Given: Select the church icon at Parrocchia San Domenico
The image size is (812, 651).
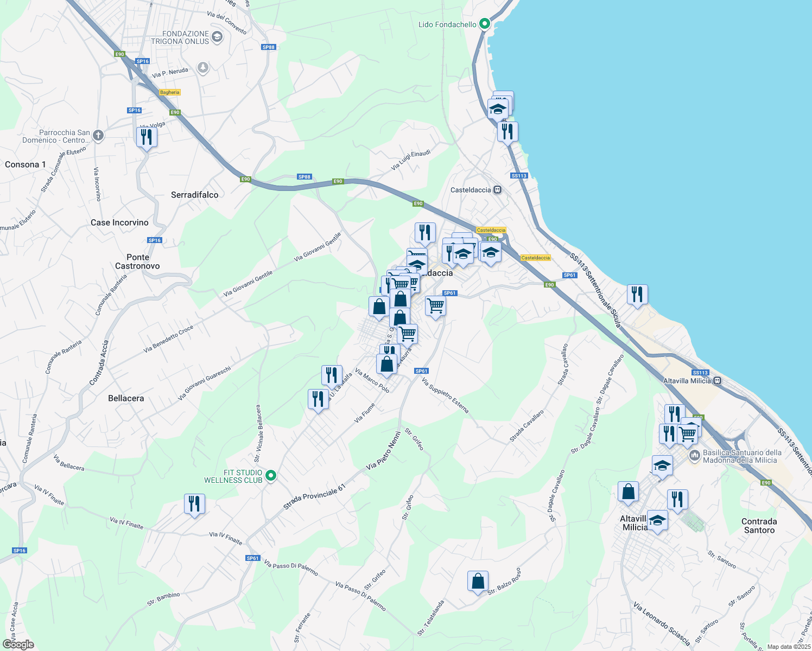Looking at the screenshot, I should (x=98, y=136).
